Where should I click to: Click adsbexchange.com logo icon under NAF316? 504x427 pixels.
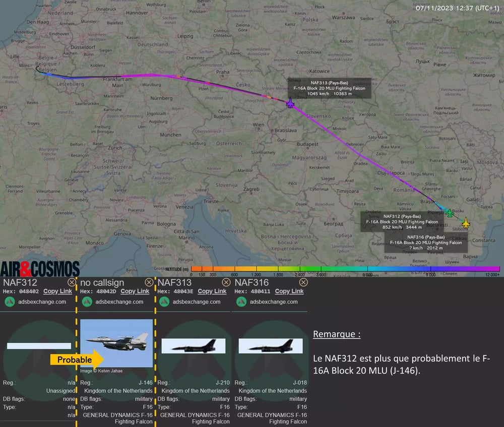pos(241,302)
